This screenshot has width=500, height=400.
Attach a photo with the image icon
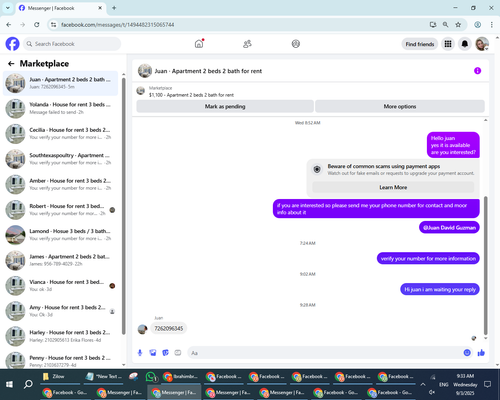point(153,353)
